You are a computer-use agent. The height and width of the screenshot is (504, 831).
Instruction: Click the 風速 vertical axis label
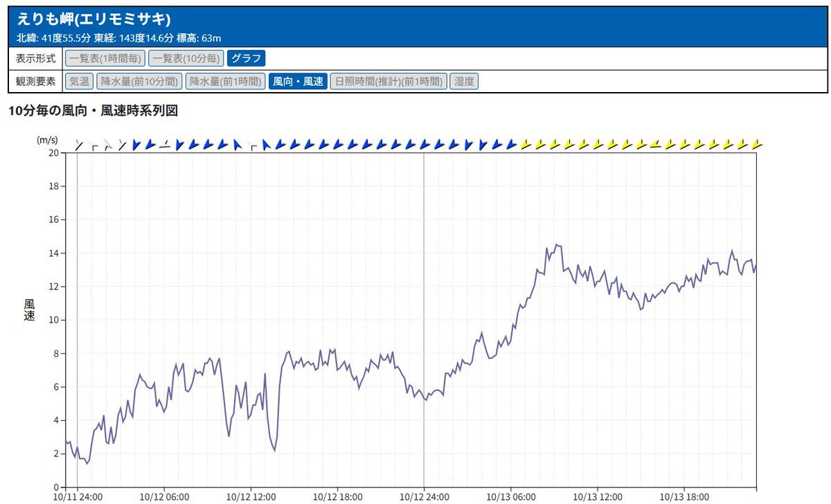coord(29,310)
